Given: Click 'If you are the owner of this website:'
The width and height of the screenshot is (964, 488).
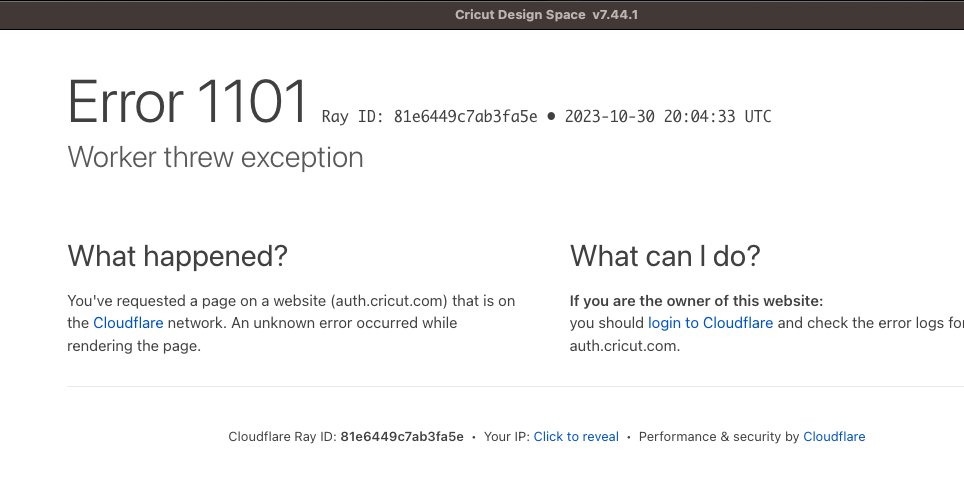Looking at the screenshot, I should tap(697, 301).
